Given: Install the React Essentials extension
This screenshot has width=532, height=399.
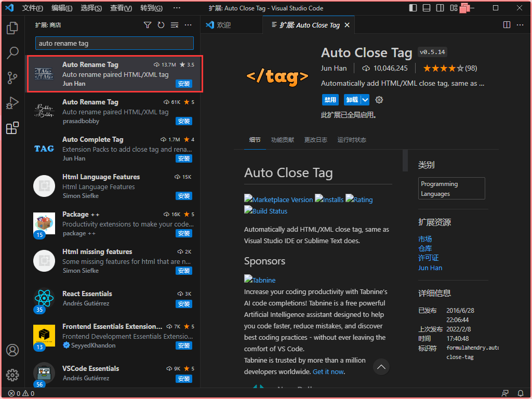Looking at the screenshot, I should coord(184,303).
